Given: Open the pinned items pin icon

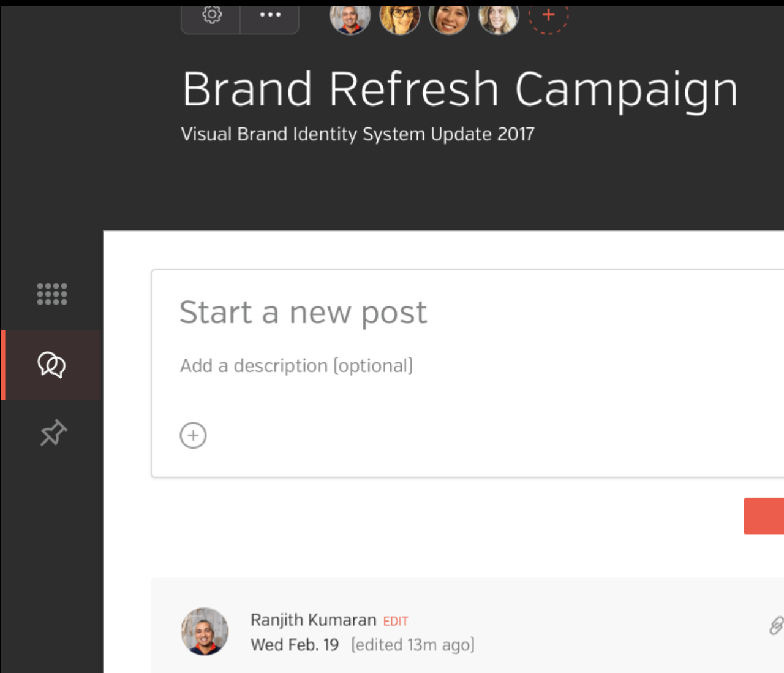Looking at the screenshot, I should click(53, 433).
